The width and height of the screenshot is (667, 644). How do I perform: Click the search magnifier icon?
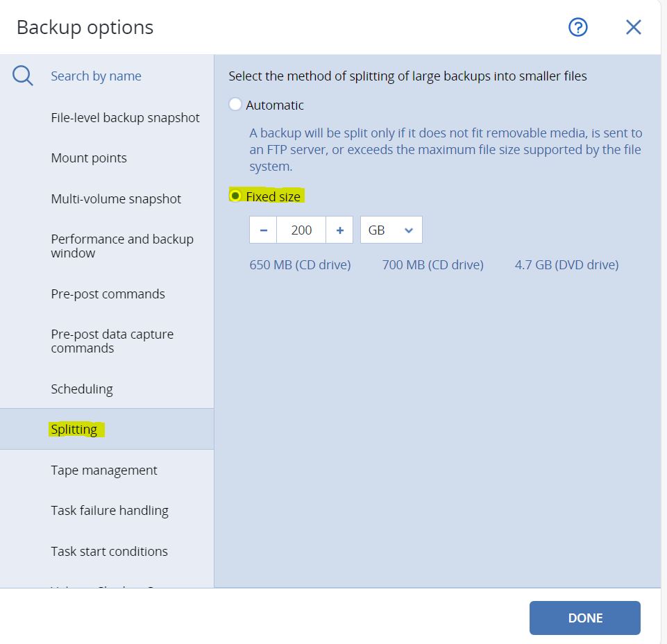pos(23,76)
